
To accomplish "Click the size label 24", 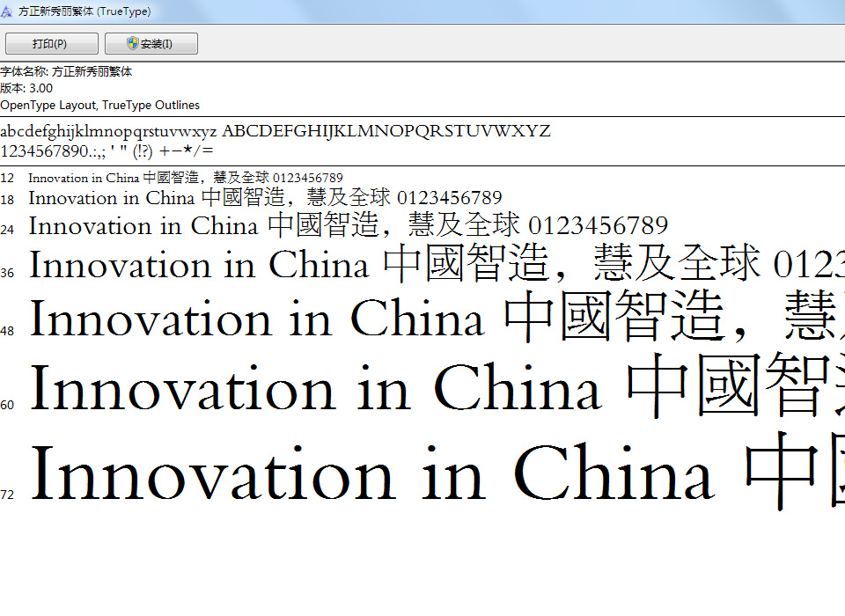I will [8, 230].
